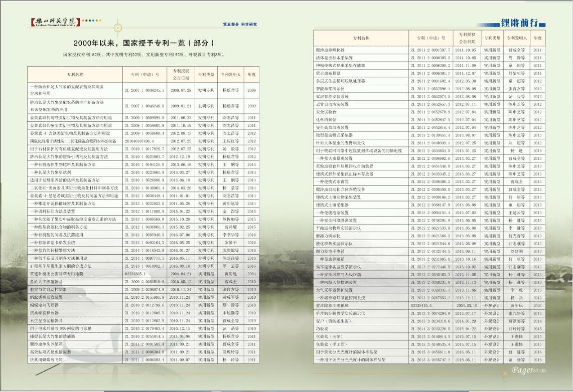Viewport: 573px width, 392px height.
Task: Click patent name "蚂蚁诱捕回收装置"
Action: pos(46,297)
